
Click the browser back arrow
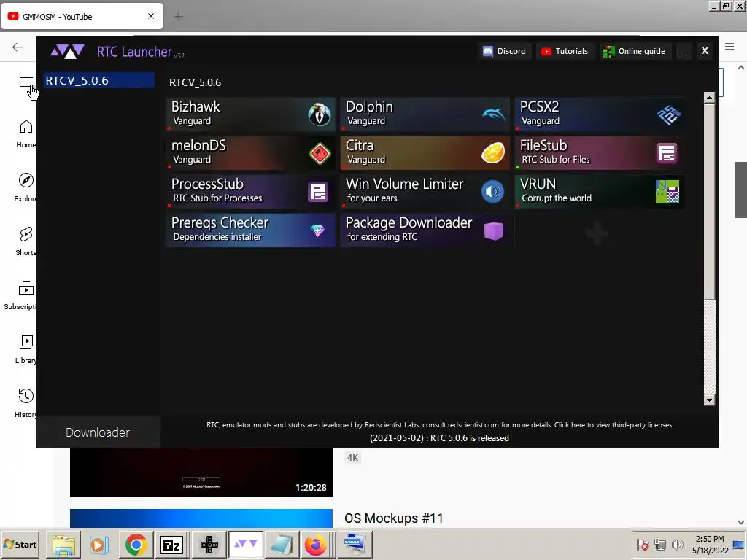click(18, 47)
